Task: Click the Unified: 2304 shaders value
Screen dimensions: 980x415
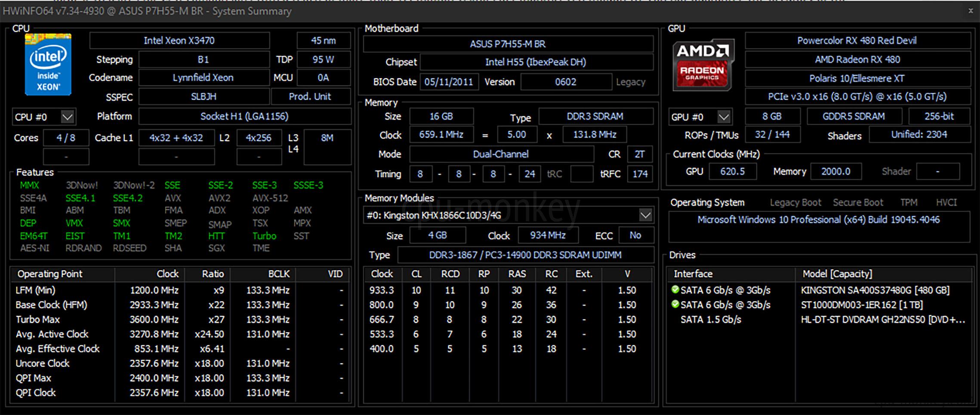Action: [919, 134]
